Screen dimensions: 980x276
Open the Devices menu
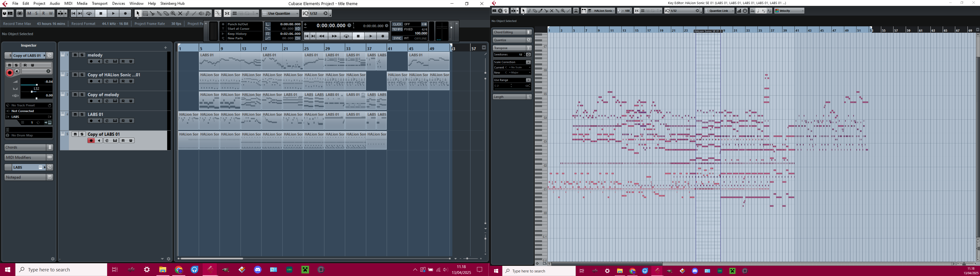119,3
